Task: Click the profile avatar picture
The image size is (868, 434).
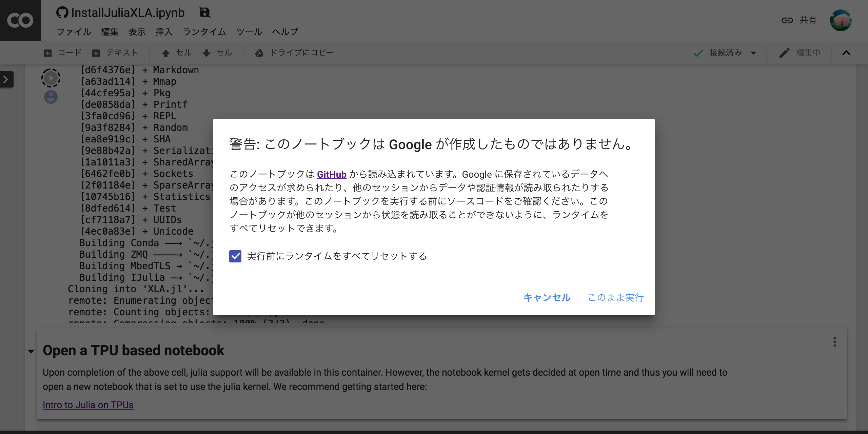Action: 842,20
